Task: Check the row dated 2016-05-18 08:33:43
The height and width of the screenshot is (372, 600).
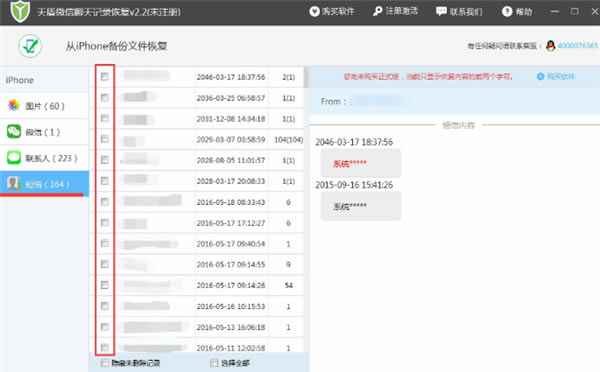Action: pyautogui.click(x=104, y=202)
